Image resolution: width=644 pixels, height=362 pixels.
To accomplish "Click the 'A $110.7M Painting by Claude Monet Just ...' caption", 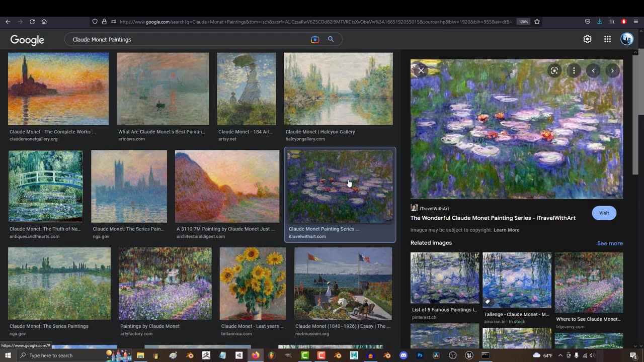I will (225, 229).
